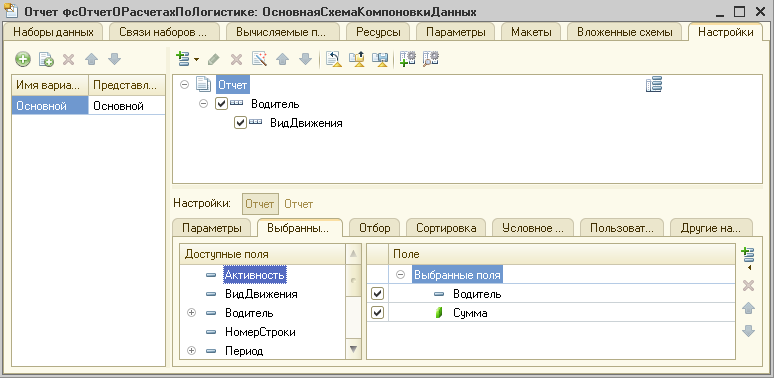Viewport: 774px width, 378px height.
Task: Toggle the Сумма selected field checkbox
Action: (377, 312)
